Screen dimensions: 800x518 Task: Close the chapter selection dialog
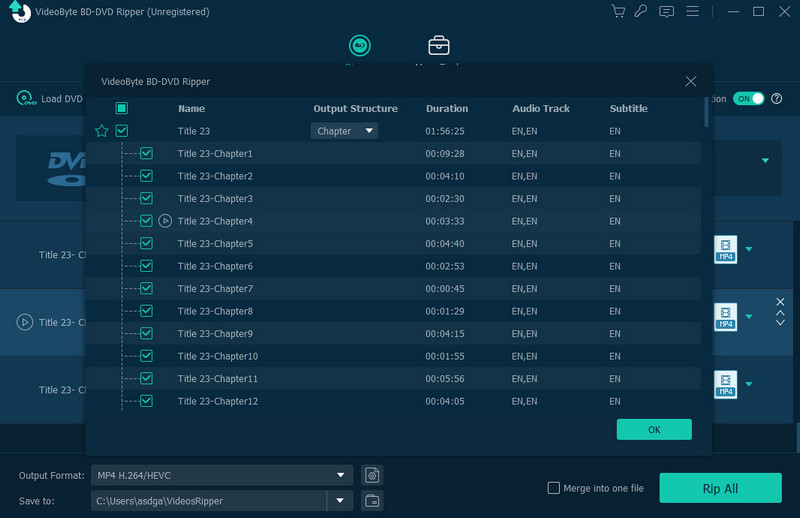click(x=690, y=81)
